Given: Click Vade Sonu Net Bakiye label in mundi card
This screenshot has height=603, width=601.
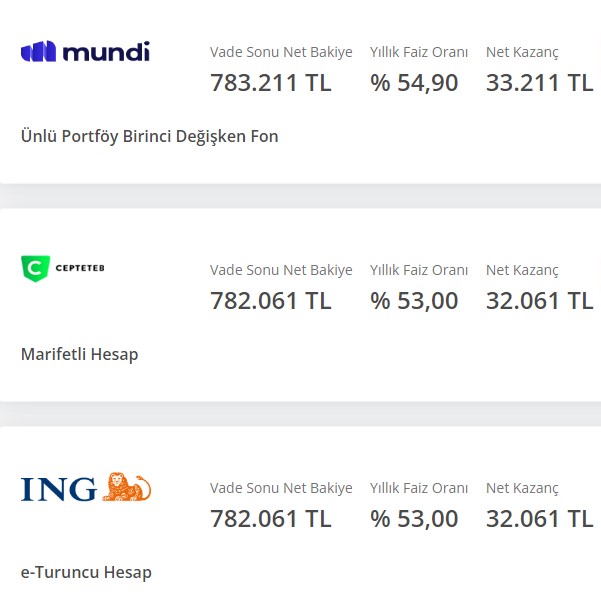Looking at the screenshot, I should click(x=281, y=52).
